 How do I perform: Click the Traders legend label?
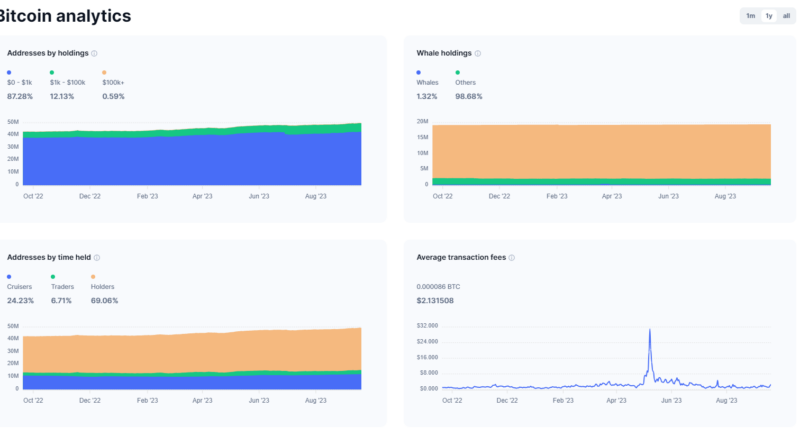point(60,286)
